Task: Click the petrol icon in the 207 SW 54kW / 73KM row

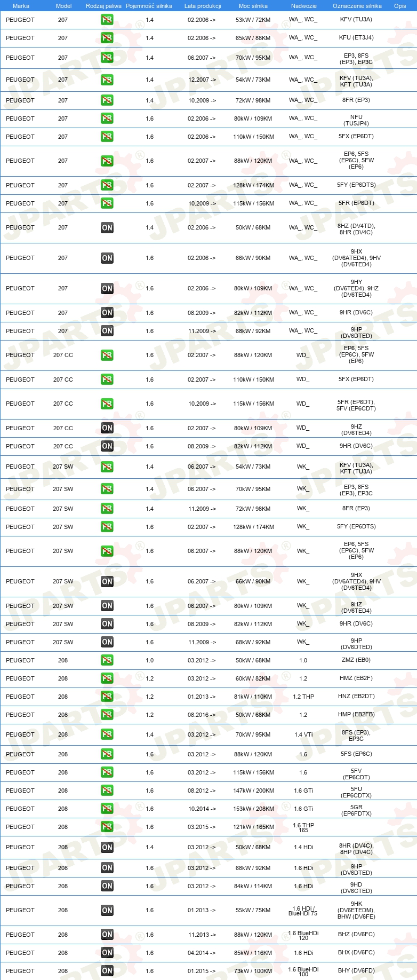Action: (x=107, y=467)
